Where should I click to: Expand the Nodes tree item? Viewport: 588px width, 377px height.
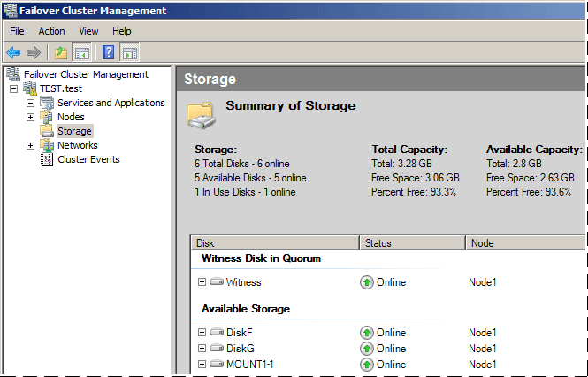pos(30,117)
